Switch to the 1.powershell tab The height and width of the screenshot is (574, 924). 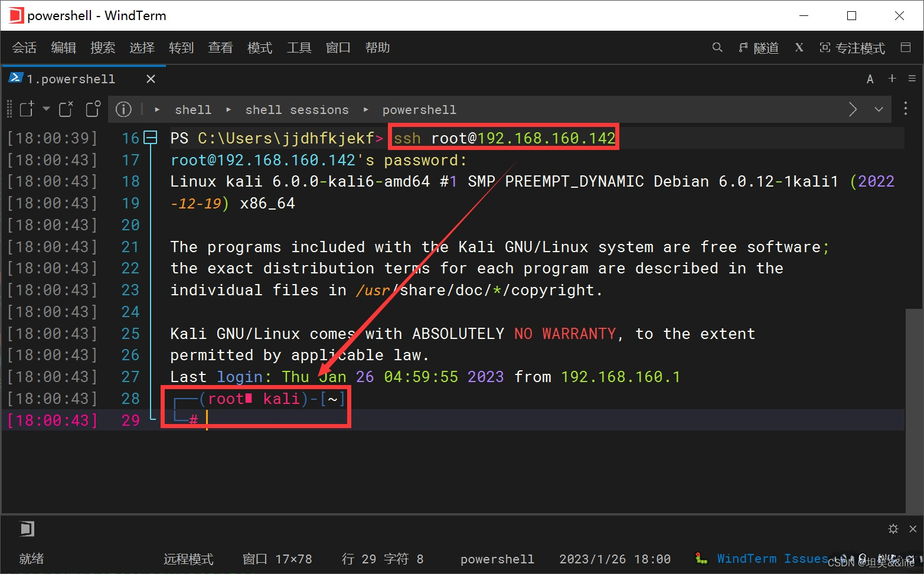pos(71,79)
